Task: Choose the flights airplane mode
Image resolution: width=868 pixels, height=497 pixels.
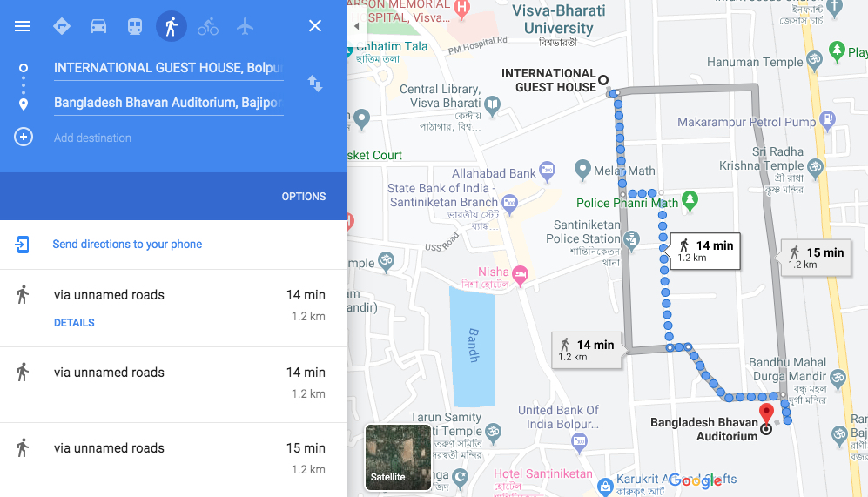Action: [x=245, y=26]
